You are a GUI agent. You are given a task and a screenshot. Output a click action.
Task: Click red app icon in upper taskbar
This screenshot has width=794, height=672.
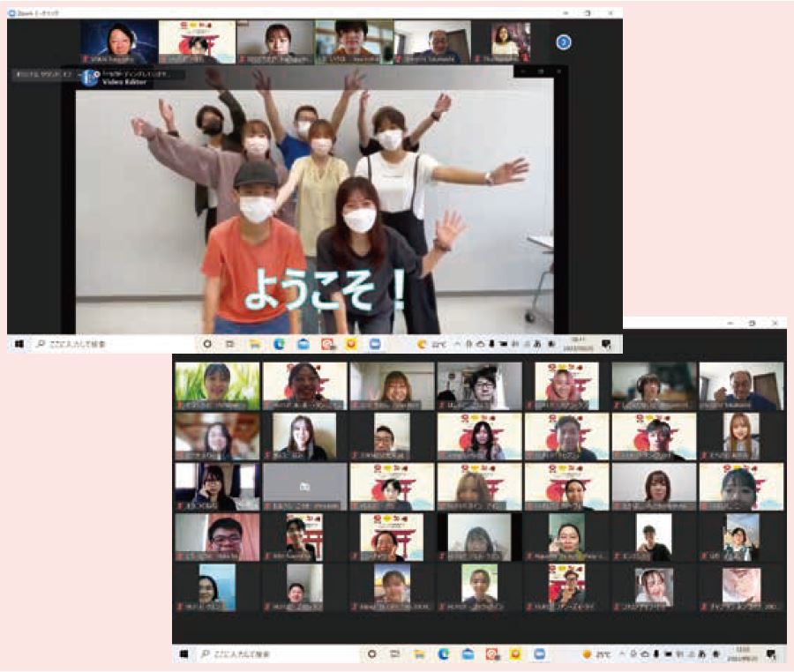[x=328, y=344]
